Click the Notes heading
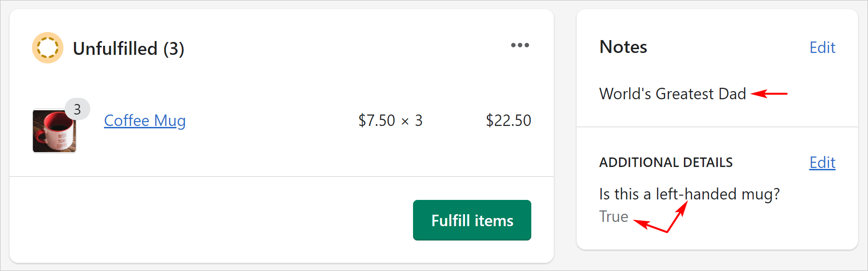The width and height of the screenshot is (868, 271). click(x=623, y=47)
